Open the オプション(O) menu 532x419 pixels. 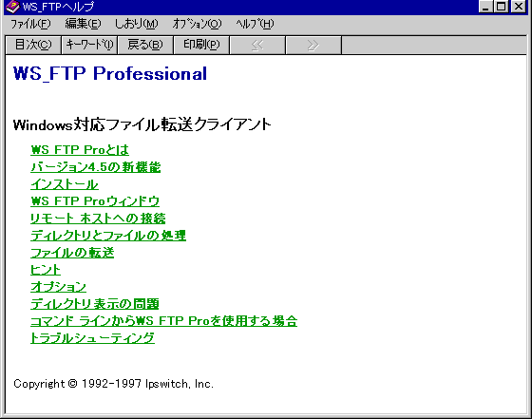tap(197, 24)
